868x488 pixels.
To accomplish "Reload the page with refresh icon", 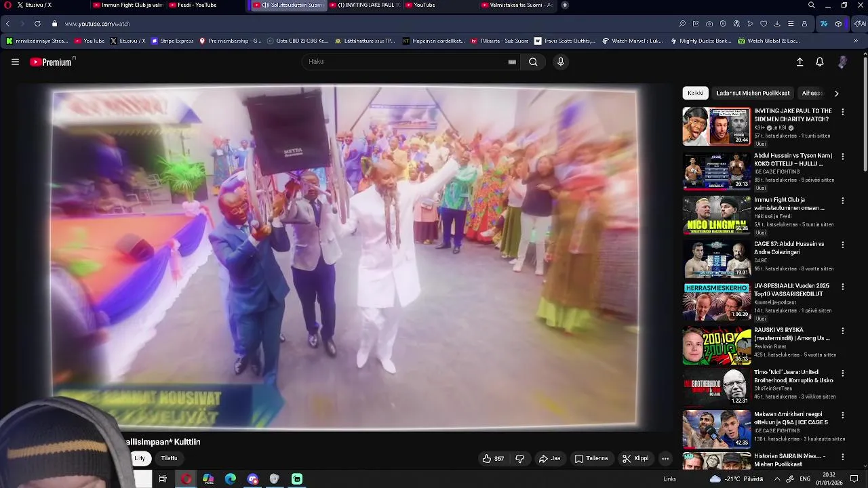I will pyautogui.click(x=37, y=24).
